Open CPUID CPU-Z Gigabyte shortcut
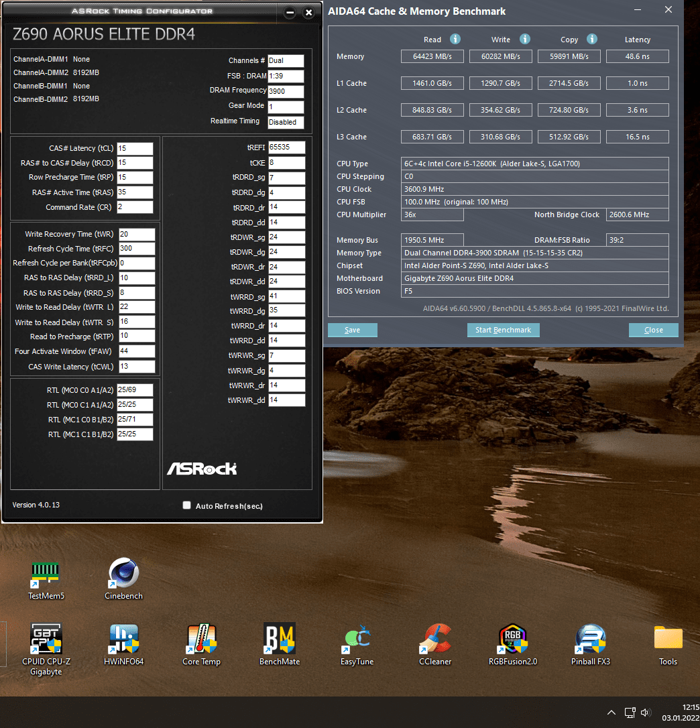Image resolution: width=700 pixels, height=728 pixels. pyautogui.click(x=46, y=649)
